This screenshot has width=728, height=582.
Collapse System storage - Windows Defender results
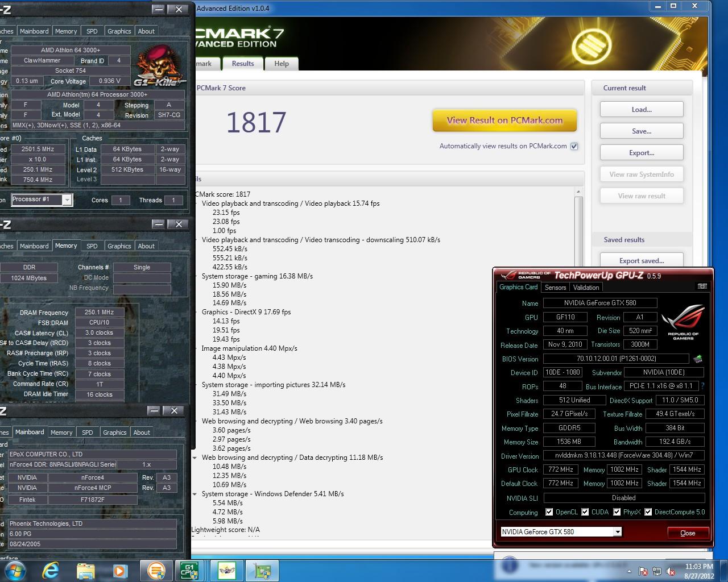coord(195,494)
